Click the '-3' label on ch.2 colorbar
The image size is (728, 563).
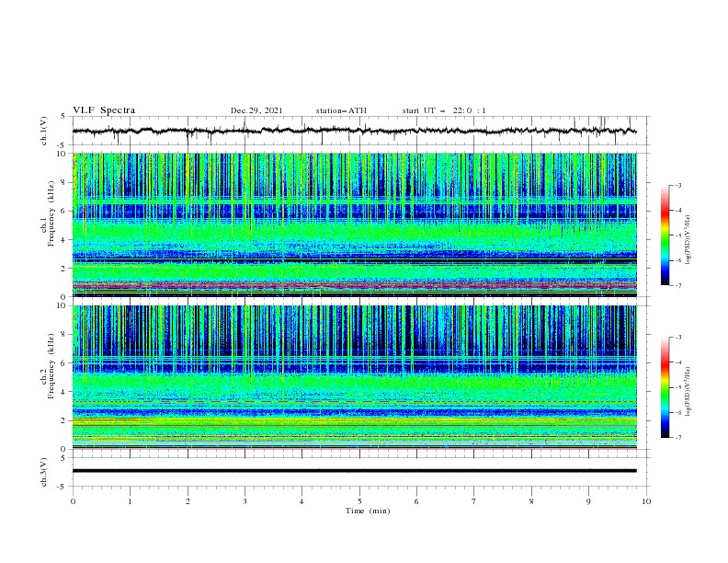678,338
